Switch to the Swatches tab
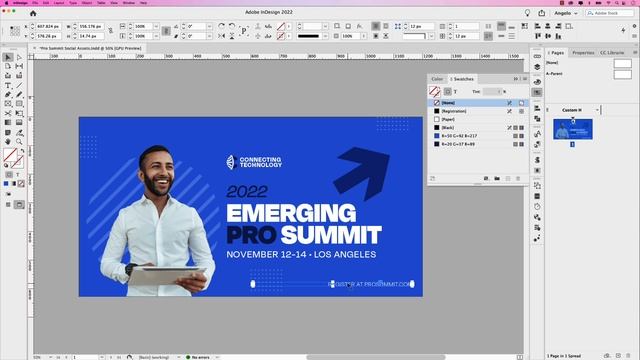 462,79
